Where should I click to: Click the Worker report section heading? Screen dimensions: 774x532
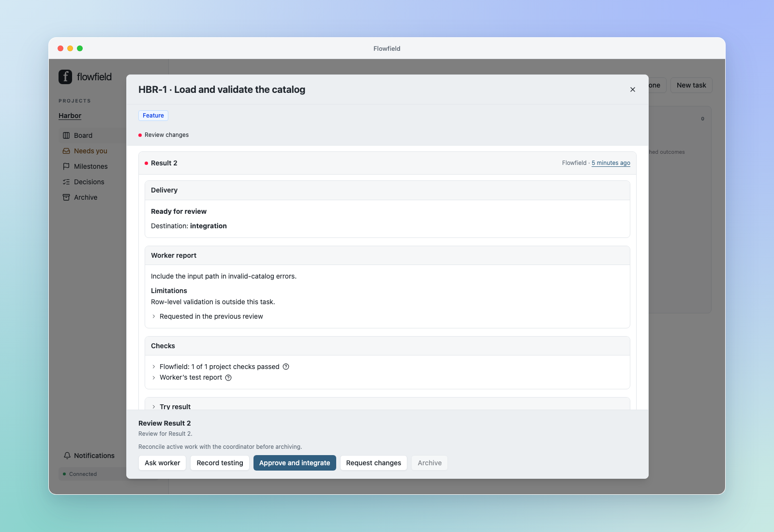[x=174, y=255]
